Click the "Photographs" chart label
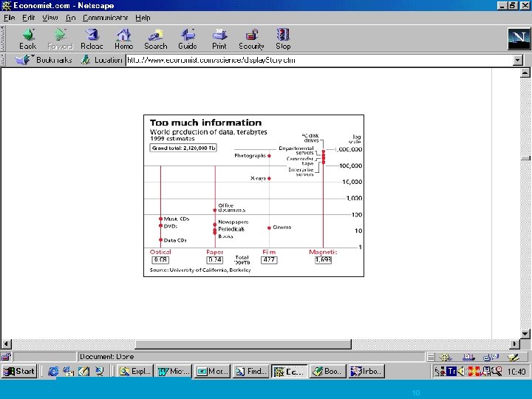Screen dimensions: 532x399 pos(250,155)
